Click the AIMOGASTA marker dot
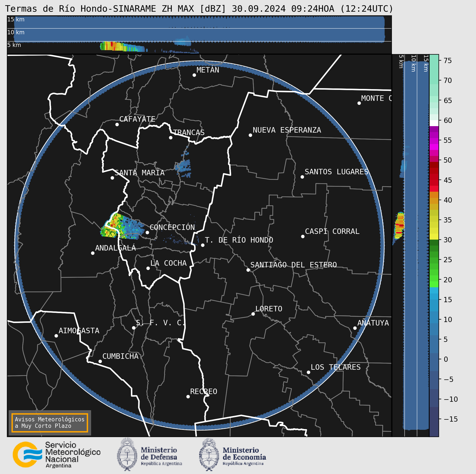476x474 pixels. tap(56, 336)
